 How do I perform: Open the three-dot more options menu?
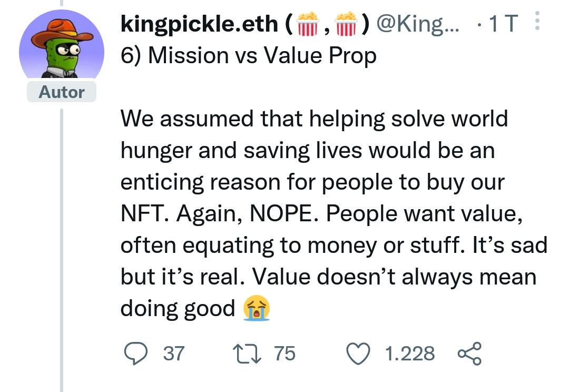[x=537, y=24]
